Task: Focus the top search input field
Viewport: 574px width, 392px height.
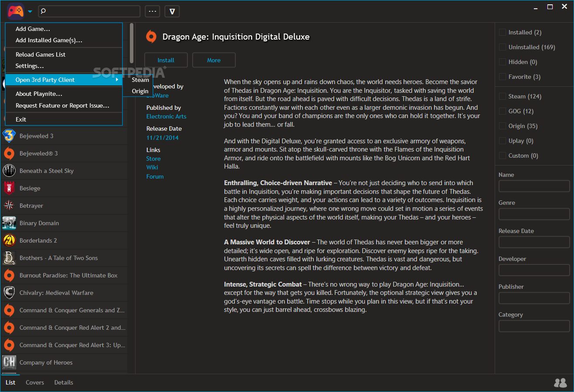Action: 89,11
